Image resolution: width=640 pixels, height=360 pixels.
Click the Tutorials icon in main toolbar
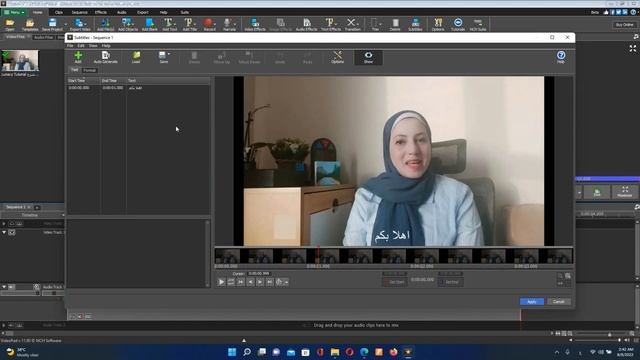pyautogui.click(x=458, y=24)
